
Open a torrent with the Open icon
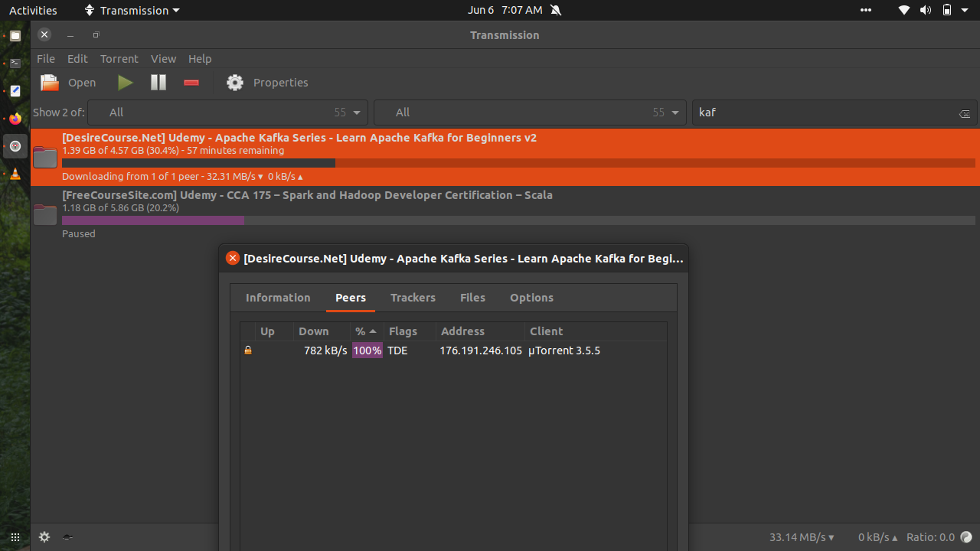pos(50,83)
